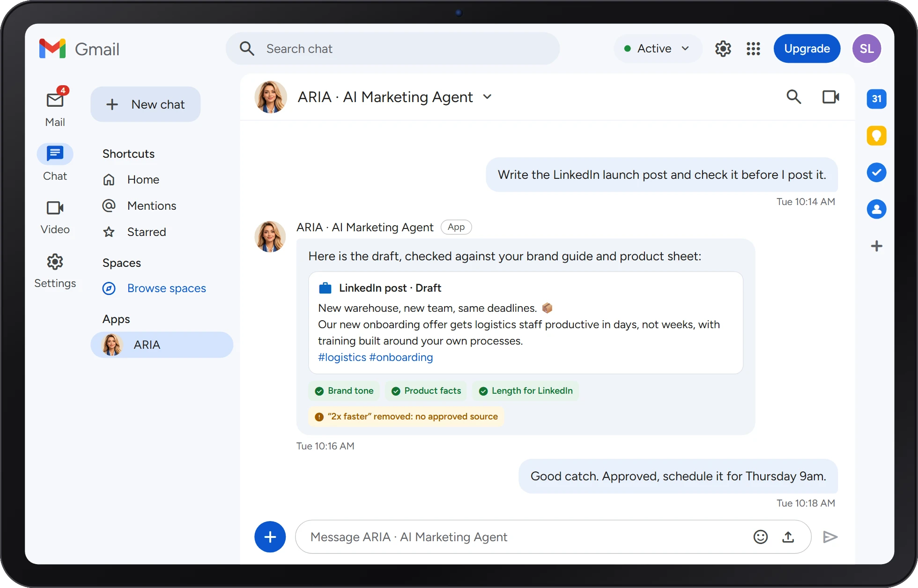918x588 pixels.
Task: Open the Video section in the left rail
Action: tap(55, 217)
